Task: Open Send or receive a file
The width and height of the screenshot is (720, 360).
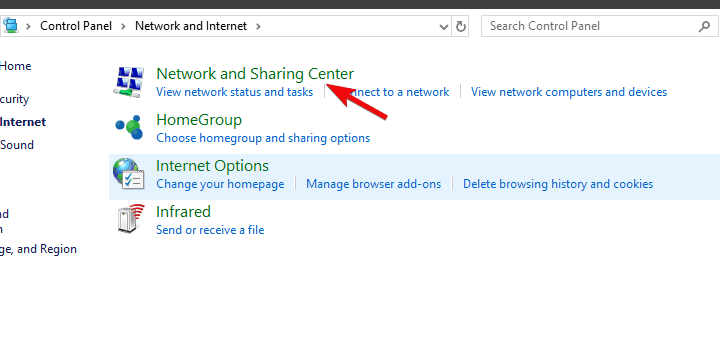Action: (x=210, y=230)
